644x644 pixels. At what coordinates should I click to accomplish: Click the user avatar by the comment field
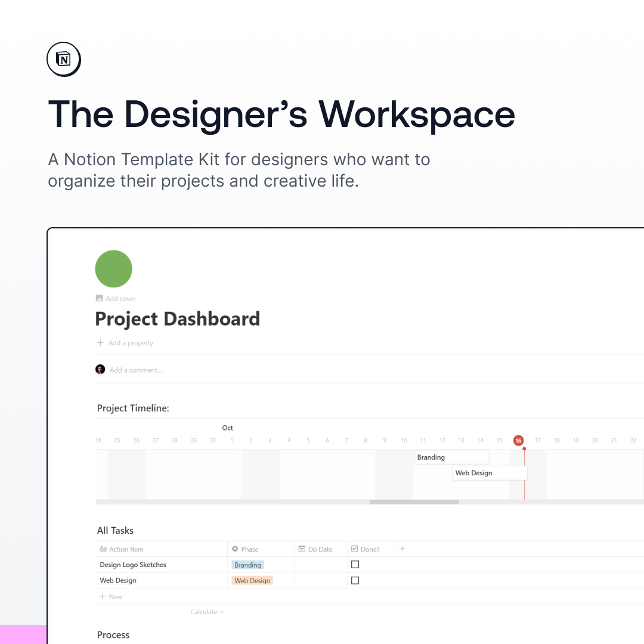[x=100, y=370]
